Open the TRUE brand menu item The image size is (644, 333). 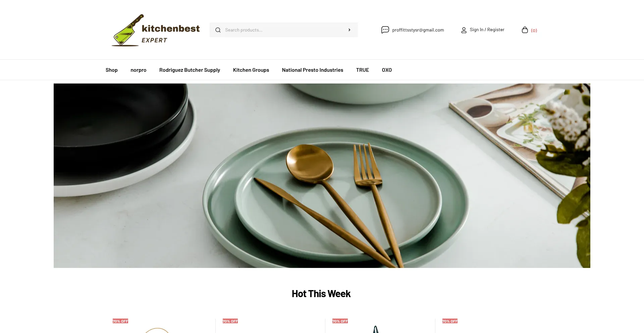click(x=363, y=70)
